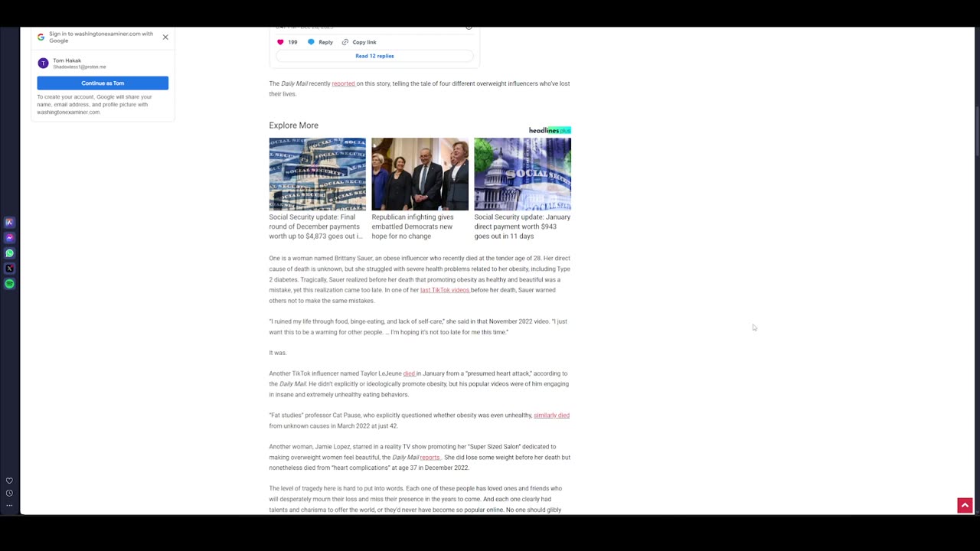
Task: Open Republican infighting article thumbnail
Action: 420,174
